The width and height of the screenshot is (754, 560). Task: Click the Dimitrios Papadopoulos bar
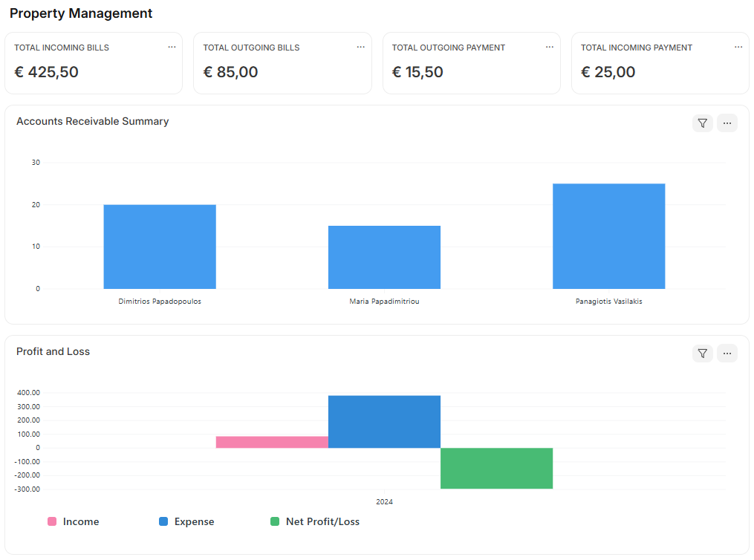[x=160, y=247]
